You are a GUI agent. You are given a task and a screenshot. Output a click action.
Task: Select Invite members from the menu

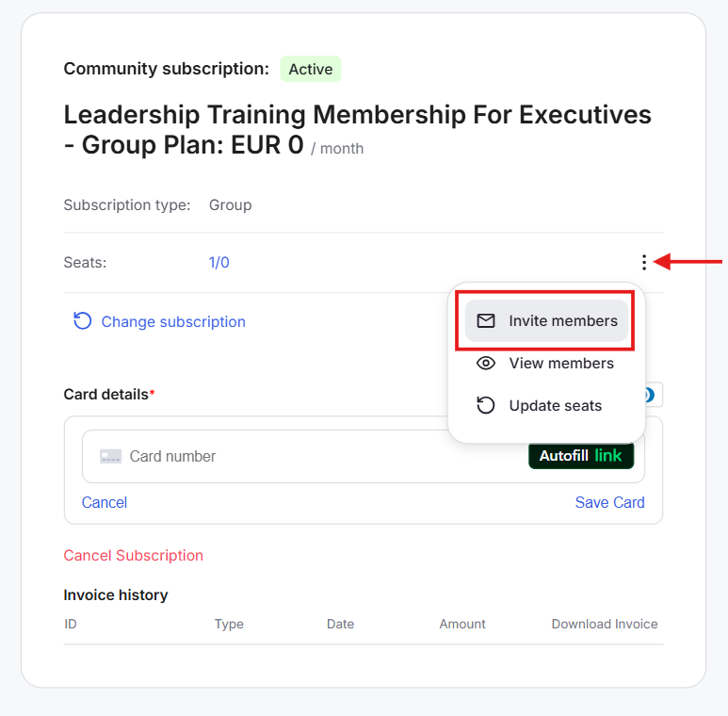(562, 321)
